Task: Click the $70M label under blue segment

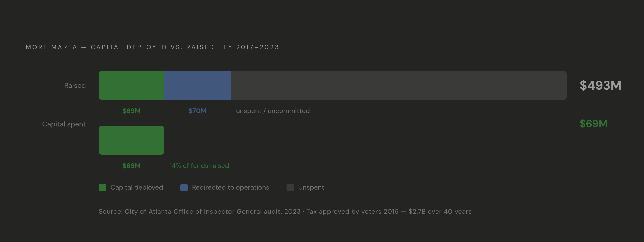Action: point(197,111)
